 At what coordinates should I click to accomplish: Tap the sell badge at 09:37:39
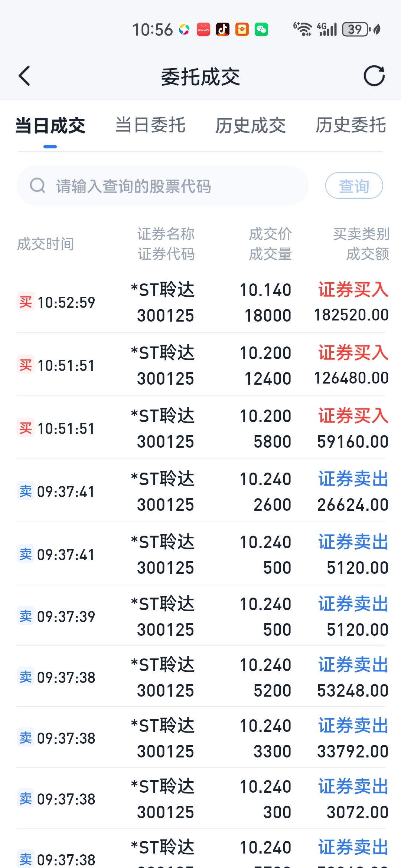tap(26, 616)
